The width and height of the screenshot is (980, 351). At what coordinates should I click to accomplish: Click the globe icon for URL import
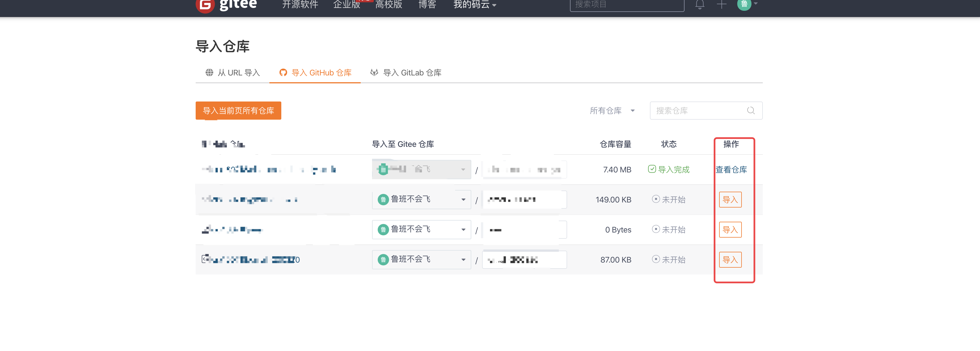209,73
